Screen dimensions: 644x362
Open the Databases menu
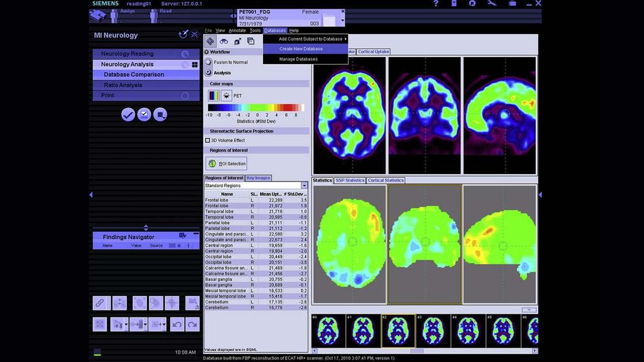pos(274,30)
